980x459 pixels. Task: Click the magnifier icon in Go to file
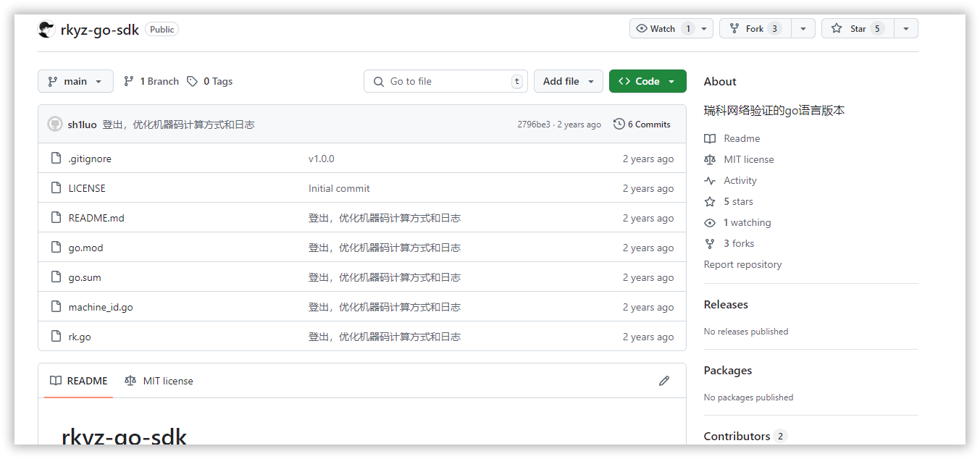[x=379, y=82]
